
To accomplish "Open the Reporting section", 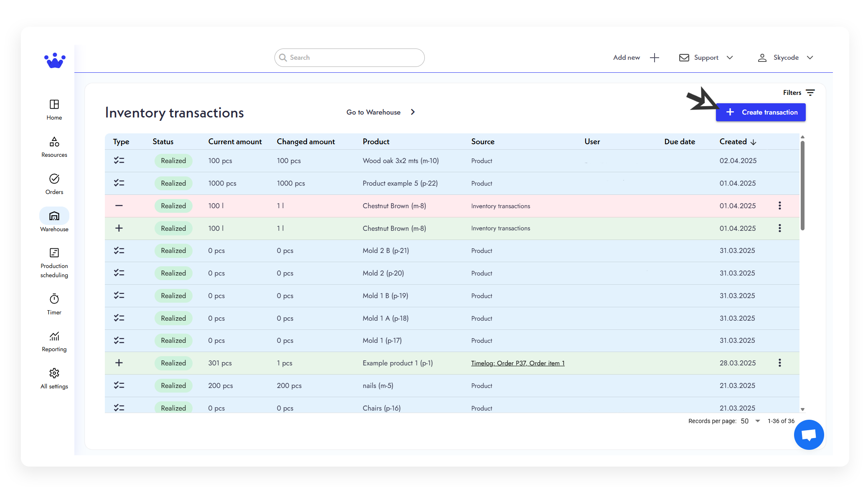I will tap(54, 341).
